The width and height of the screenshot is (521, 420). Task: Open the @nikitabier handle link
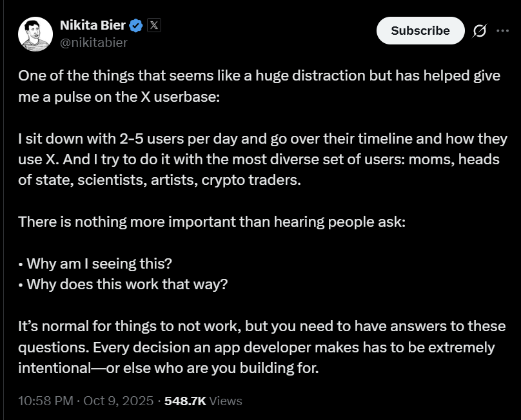pyautogui.click(x=93, y=43)
